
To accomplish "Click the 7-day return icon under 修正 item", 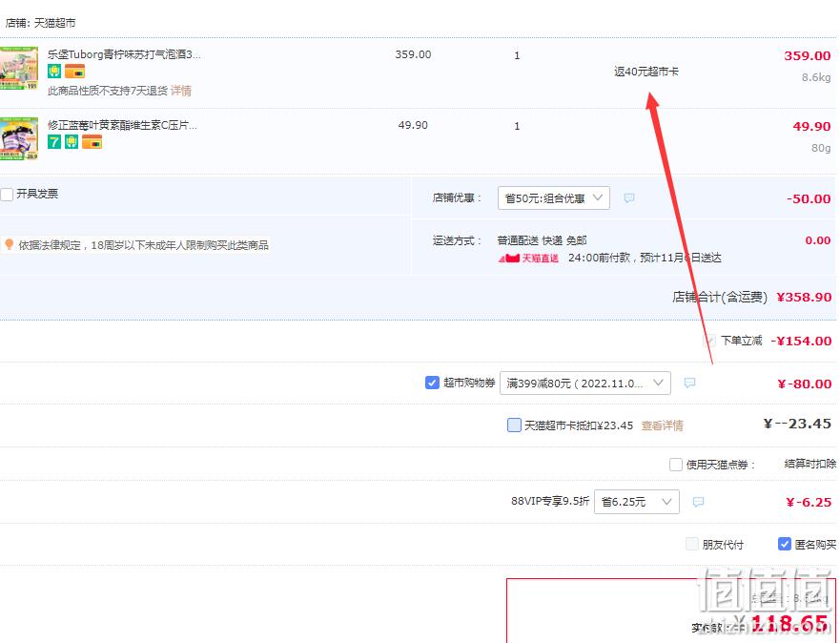I will (54, 142).
